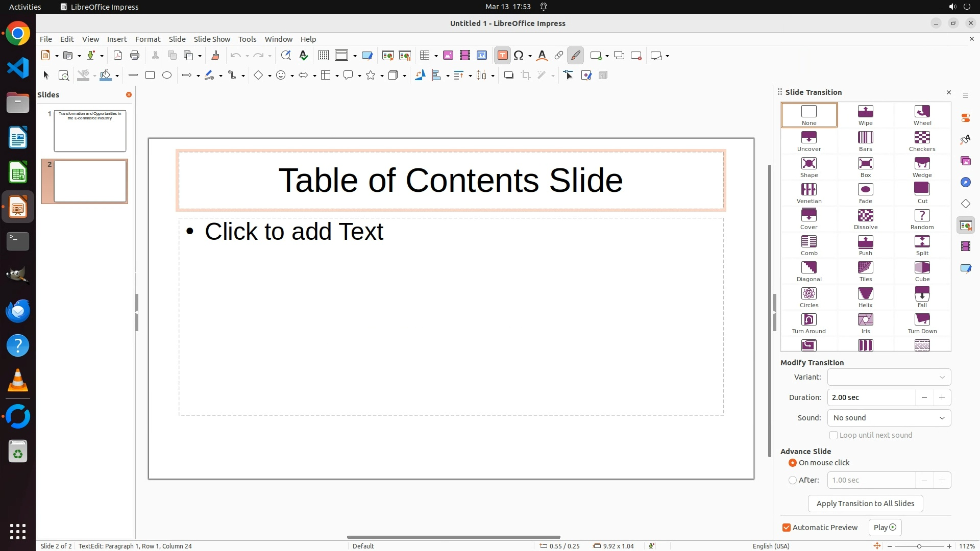
Task: Pick the Cube transition effect
Action: pos(922,271)
